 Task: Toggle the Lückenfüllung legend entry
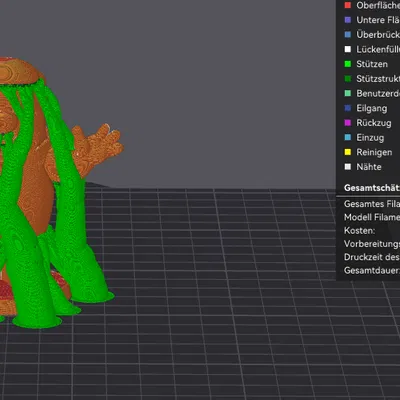371,49
